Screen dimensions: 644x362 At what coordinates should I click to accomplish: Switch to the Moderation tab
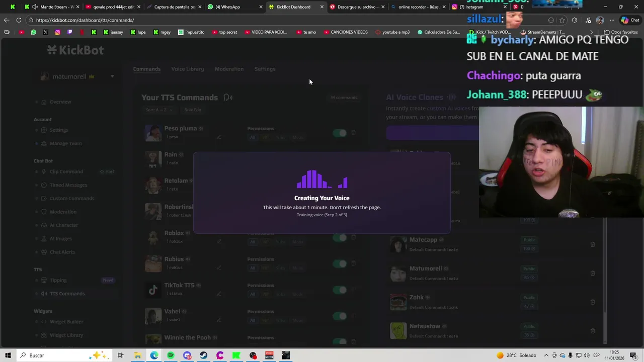(x=229, y=69)
